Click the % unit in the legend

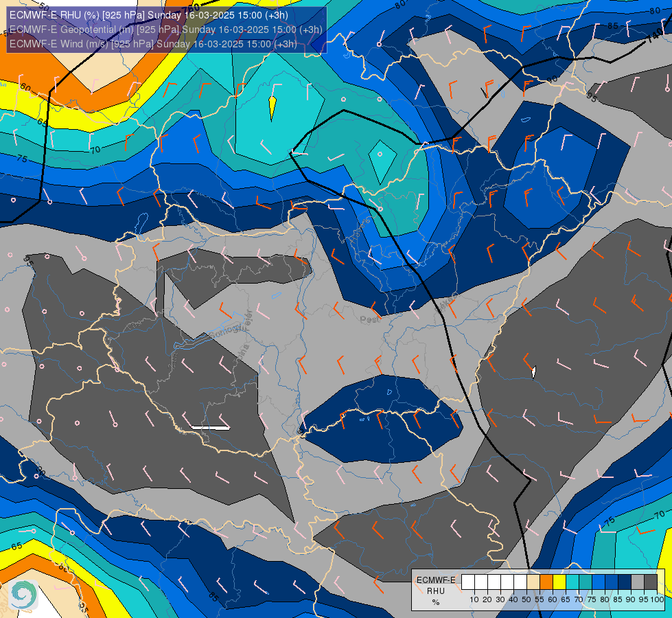coord(436,602)
